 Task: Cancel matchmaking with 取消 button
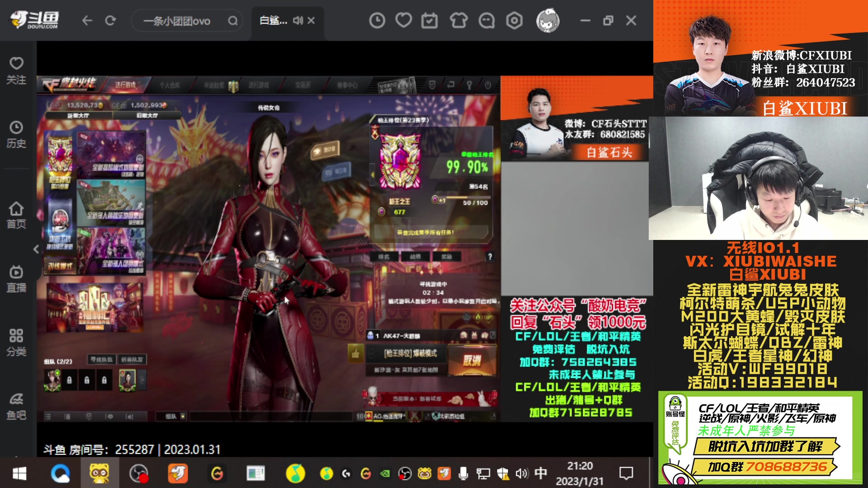[472, 360]
